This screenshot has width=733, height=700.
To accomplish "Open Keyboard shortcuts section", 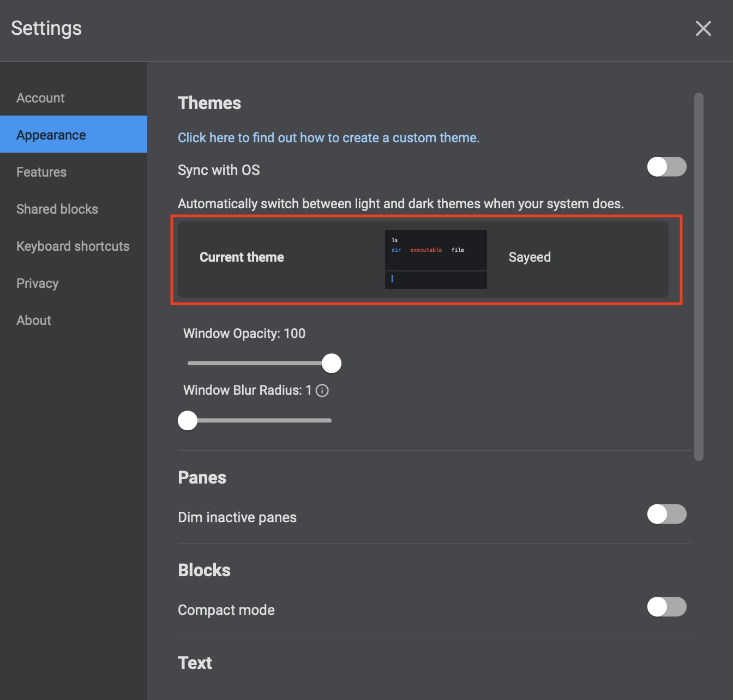I will coord(74,246).
